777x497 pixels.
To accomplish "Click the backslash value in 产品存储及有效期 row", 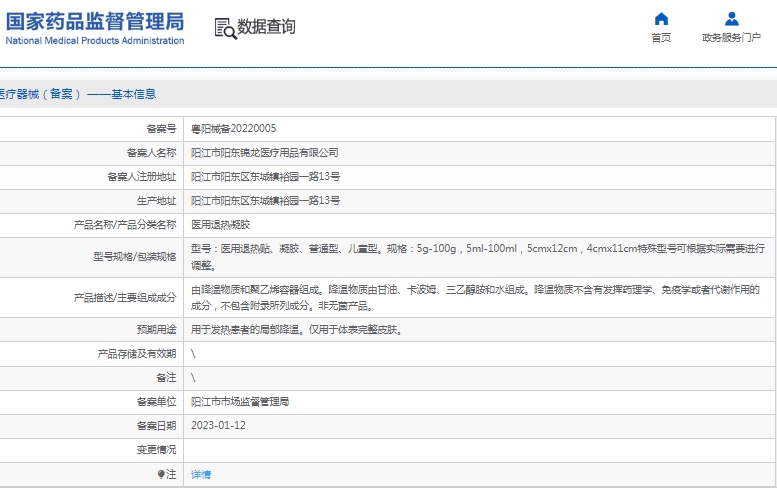I will (x=193, y=354).
